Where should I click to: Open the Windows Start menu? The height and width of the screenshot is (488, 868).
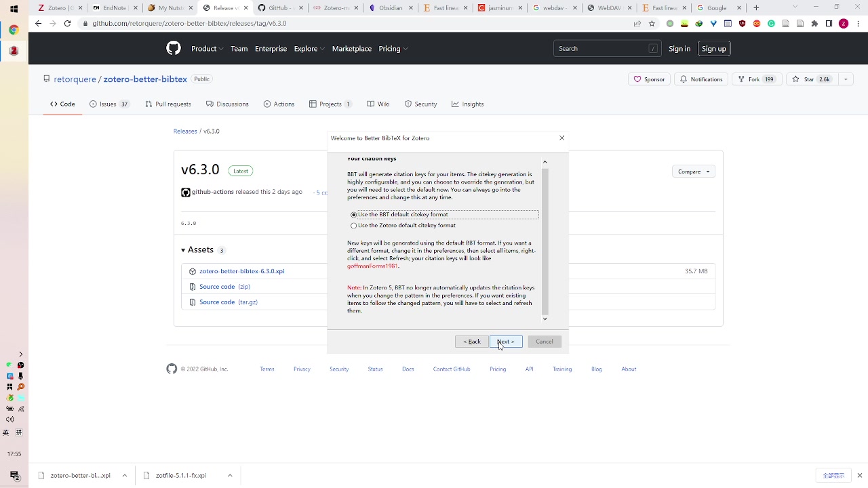coord(14,9)
